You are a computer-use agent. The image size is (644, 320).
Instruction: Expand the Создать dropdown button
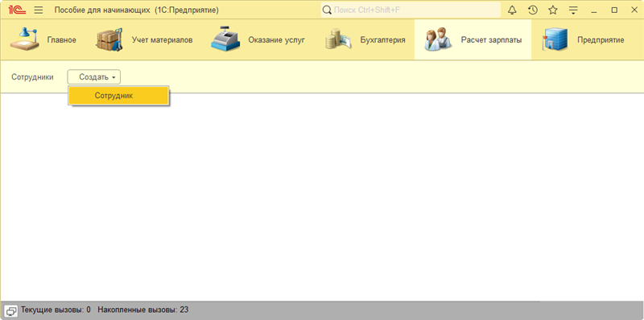[94, 76]
